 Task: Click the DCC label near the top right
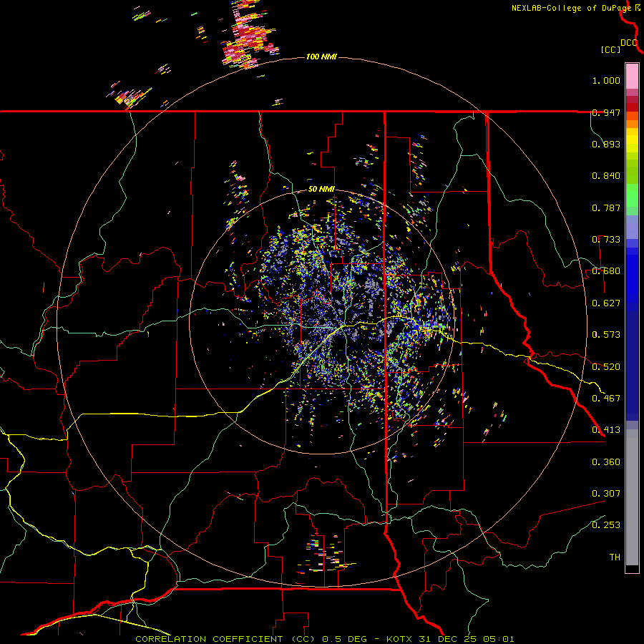(x=629, y=43)
